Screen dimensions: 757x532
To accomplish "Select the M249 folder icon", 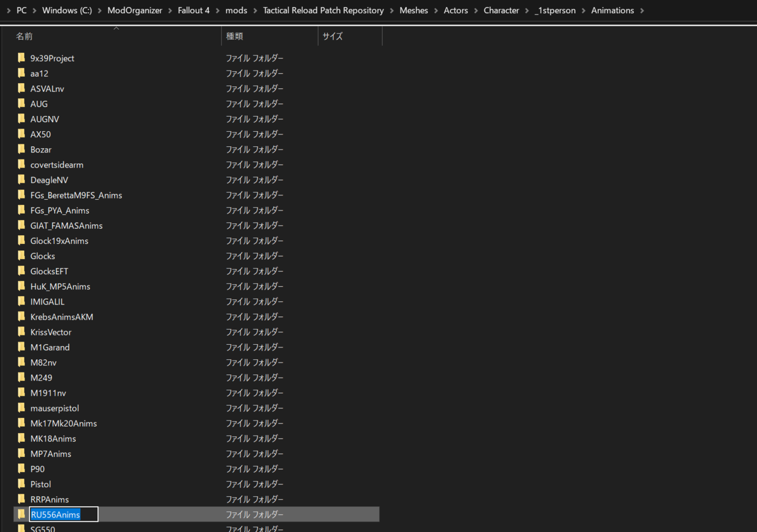I will click(x=21, y=378).
